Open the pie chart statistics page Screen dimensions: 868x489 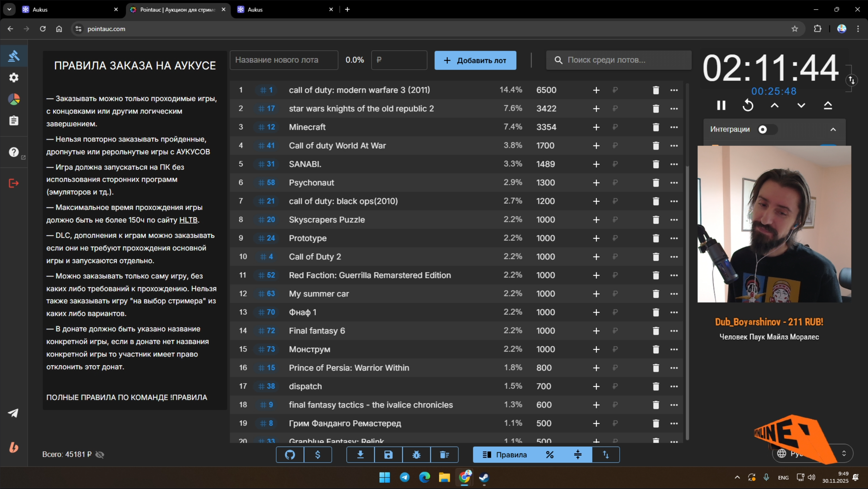[14, 99]
